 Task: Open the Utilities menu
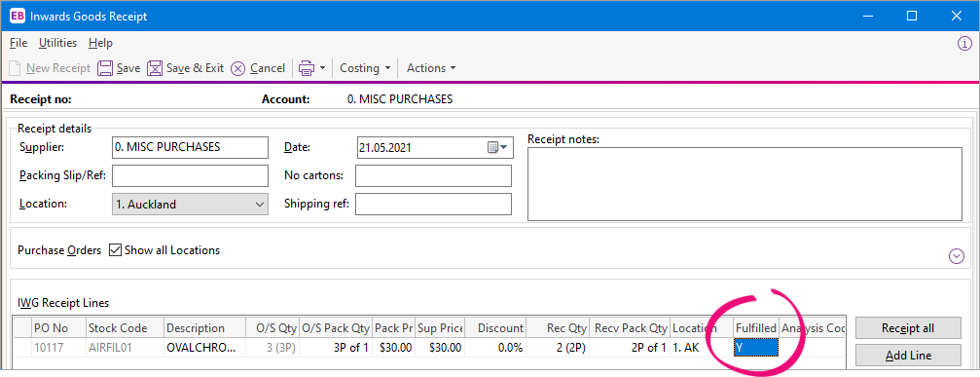[58, 43]
